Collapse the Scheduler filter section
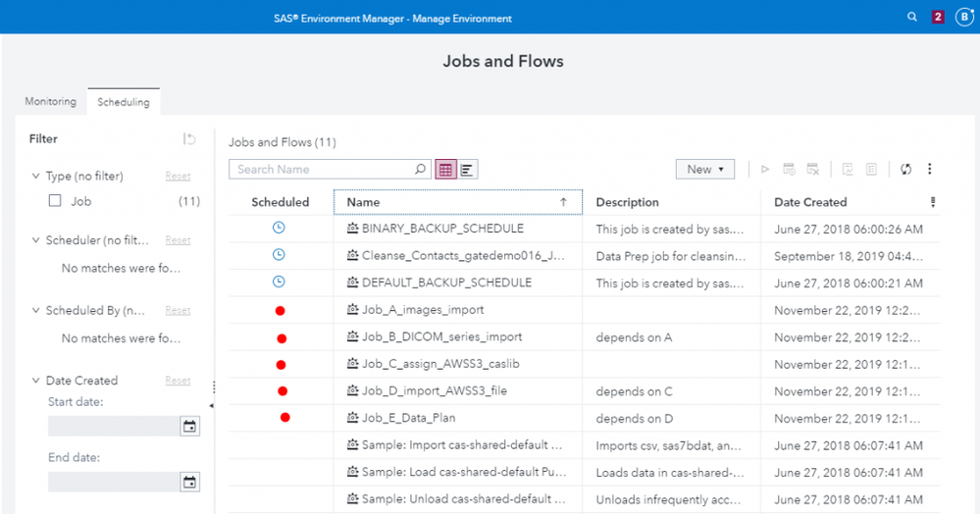Image resolution: width=980 pixels, height=514 pixels. pyautogui.click(x=36, y=240)
